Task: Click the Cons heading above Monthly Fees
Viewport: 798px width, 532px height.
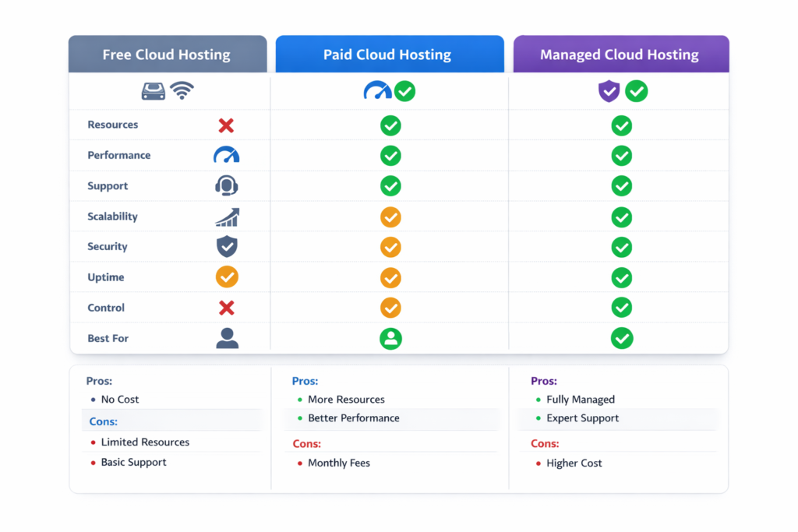Action: [x=307, y=443]
